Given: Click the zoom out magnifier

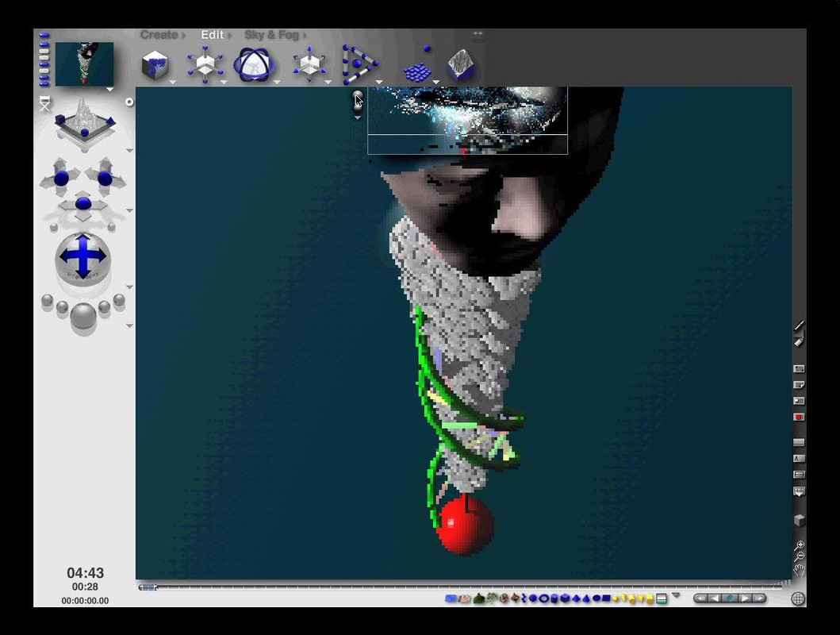Looking at the screenshot, I should pos(800,556).
